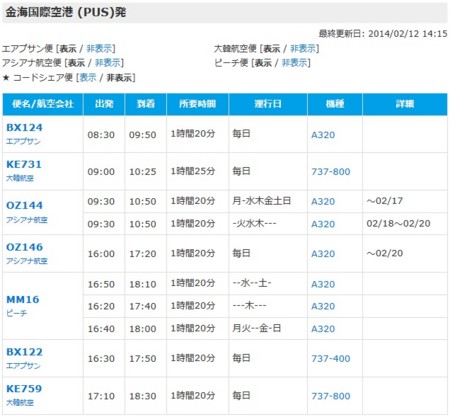450x417 pixels.
Task: Click アシアナ航空 airline name under OZ146
Action: (27, 261)
